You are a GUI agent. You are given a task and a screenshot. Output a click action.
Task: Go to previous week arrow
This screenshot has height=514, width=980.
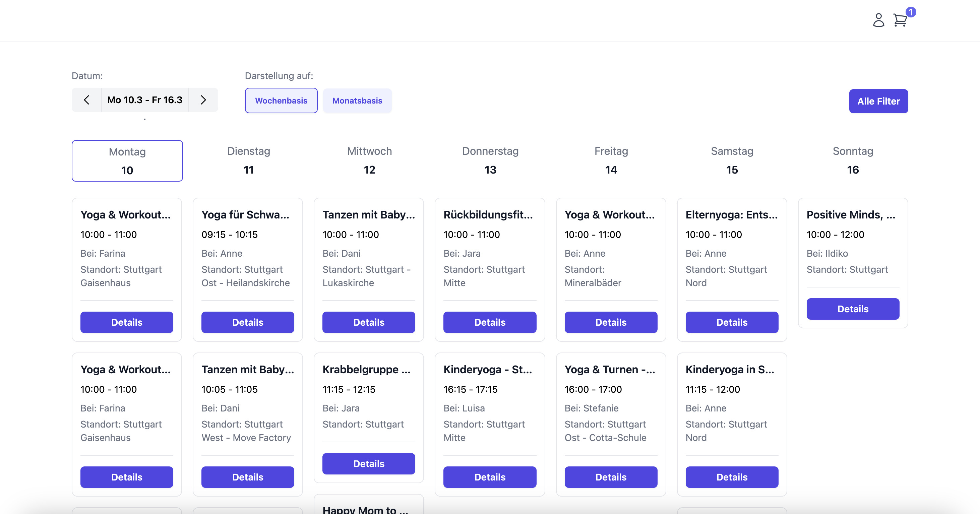point(87,100)
